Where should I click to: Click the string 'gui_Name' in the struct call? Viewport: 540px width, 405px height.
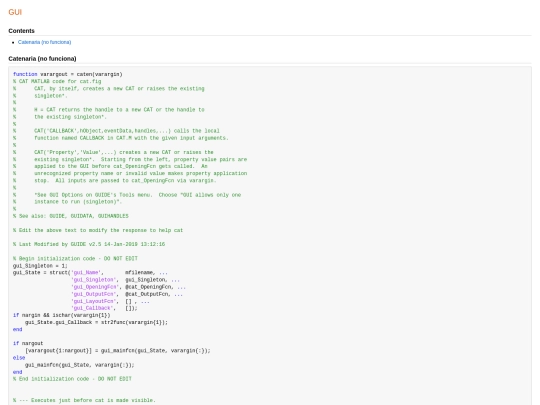[x=86, y=273]
